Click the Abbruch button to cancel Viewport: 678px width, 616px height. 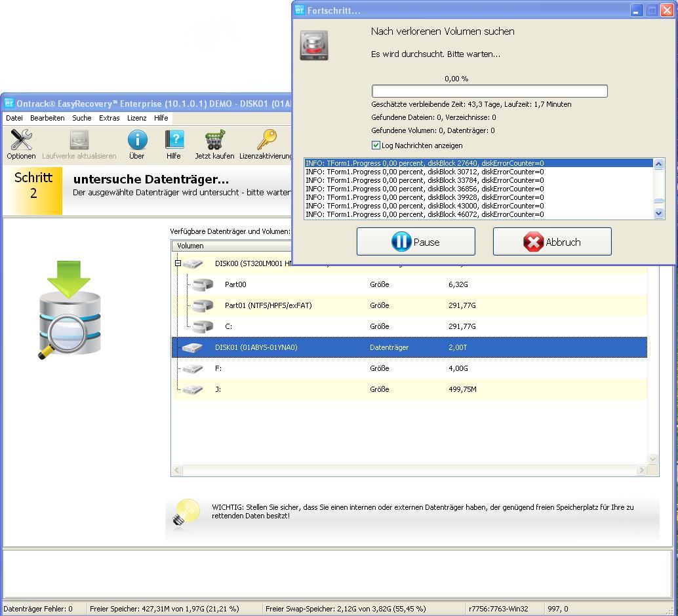tap(552, 242)
